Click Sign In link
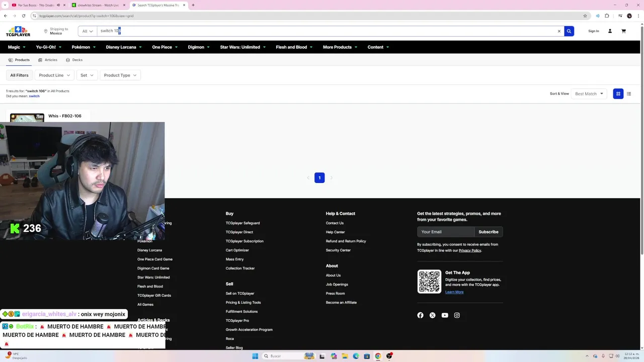This screenshot has width=644, height=362. (x=594, y=31)
